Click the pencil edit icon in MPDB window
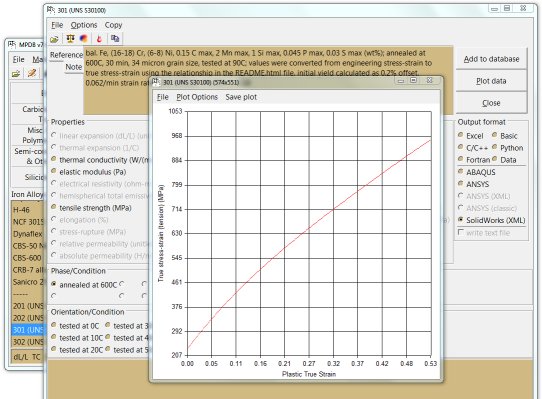This screenshot has width=542, height=399. (32, 73)
